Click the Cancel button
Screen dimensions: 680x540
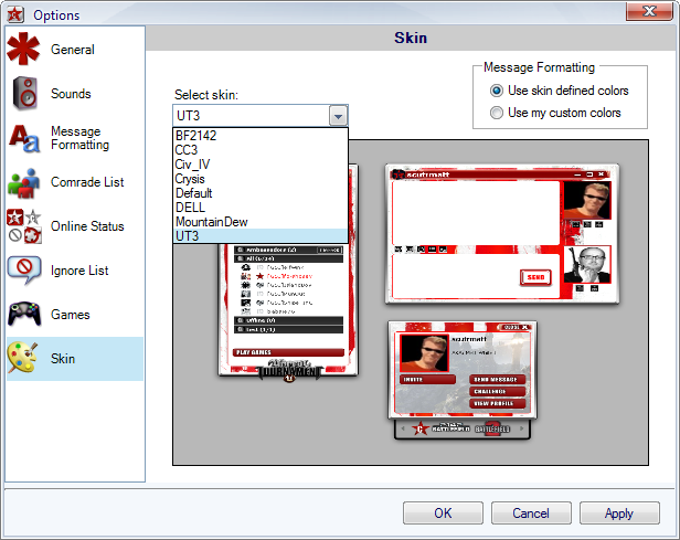(531, 513)
